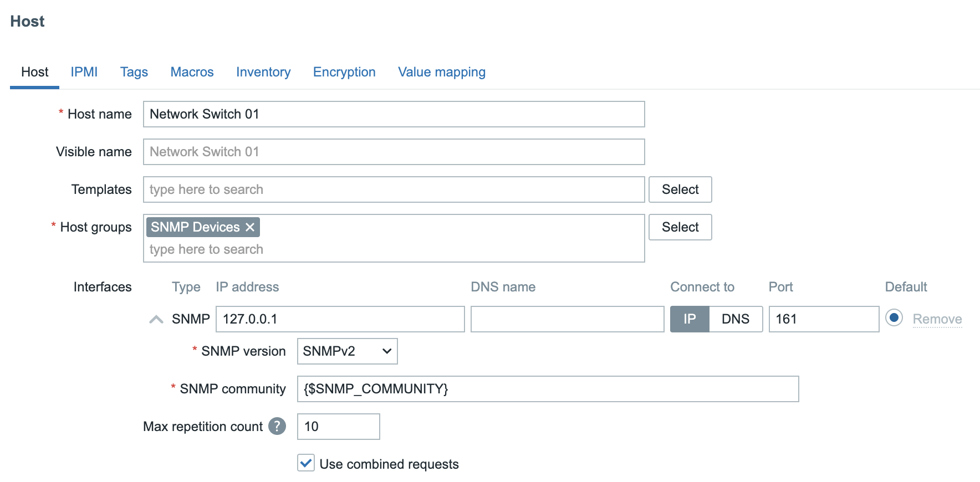980x482 pixels.
Task: Collapse the SNMP interface details chevron
Action: click(x=156, y=319)
